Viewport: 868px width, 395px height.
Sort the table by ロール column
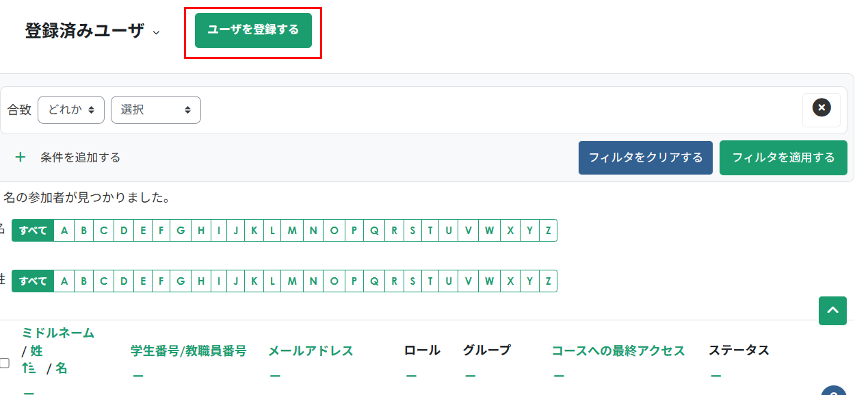point(422,350)
